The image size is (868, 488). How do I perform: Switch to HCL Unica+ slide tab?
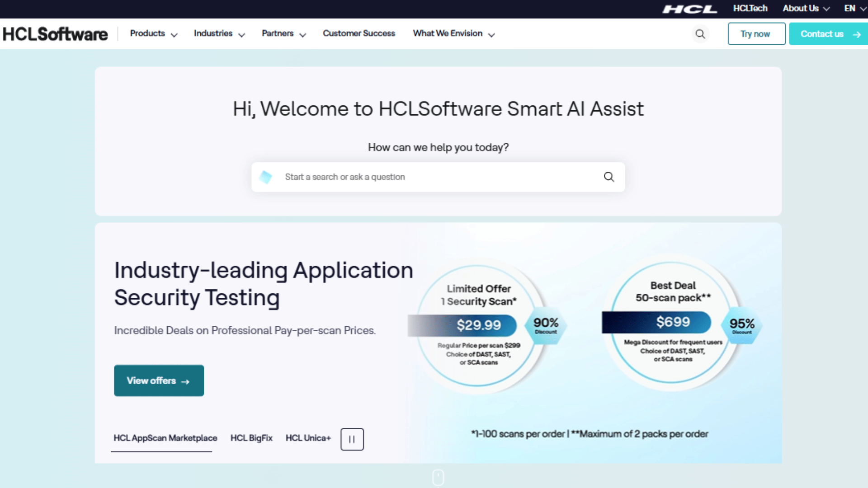pyautogui.click(x=308, y=438)
